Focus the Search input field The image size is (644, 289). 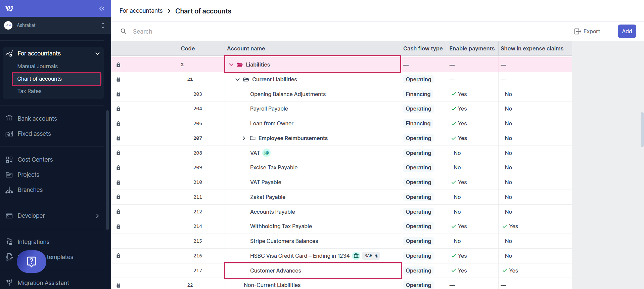pos(235,31)
